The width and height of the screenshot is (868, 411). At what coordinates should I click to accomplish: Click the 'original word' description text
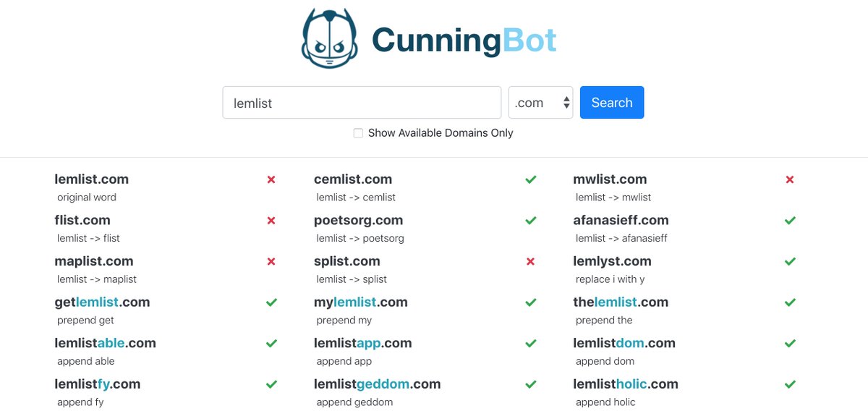point(87,198)
